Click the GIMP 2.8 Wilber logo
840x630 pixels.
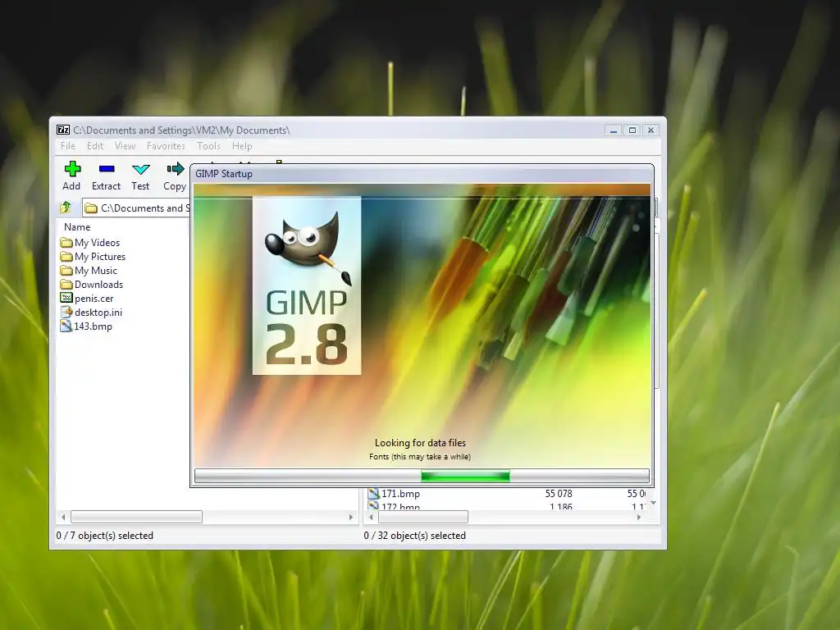point(307,285)
